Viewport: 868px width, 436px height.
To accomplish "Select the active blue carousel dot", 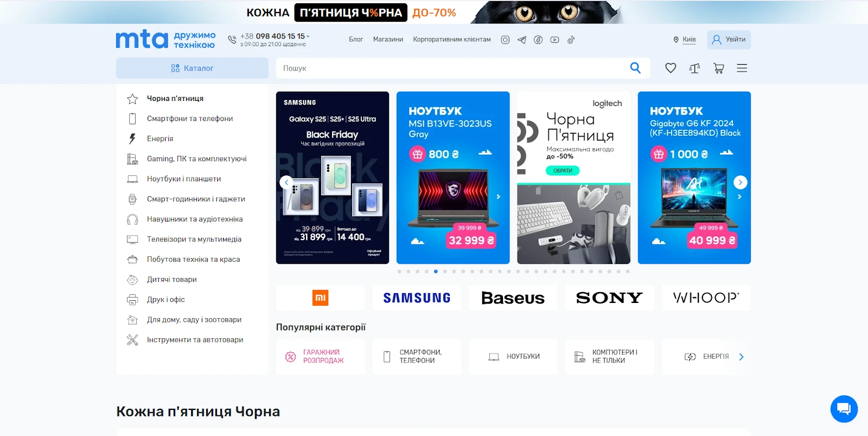I will pos(436,271).
